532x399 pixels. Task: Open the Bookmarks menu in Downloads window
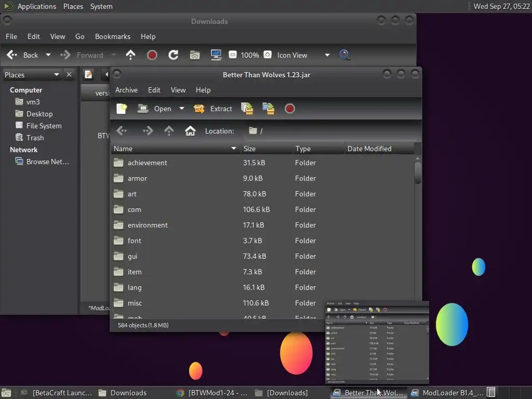pos(113,36)
